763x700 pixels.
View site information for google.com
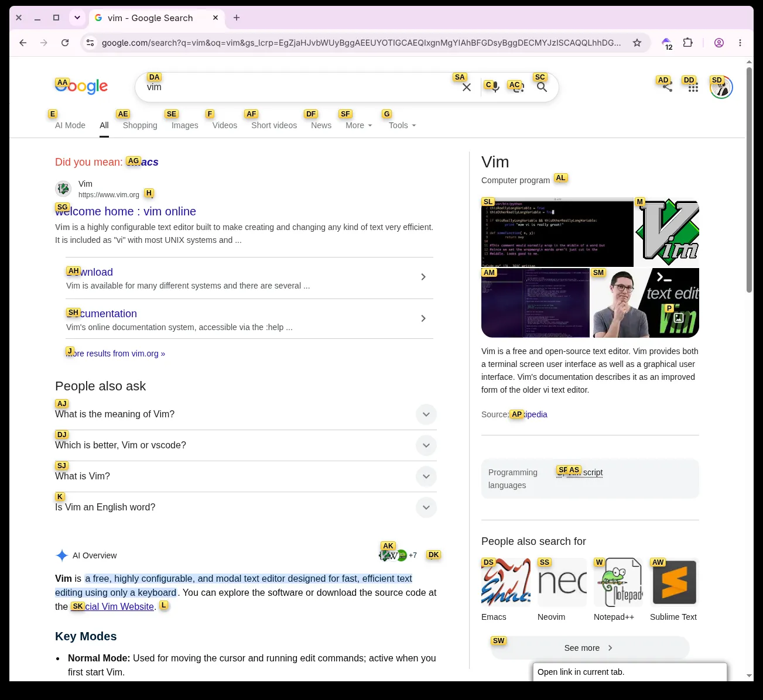pyautogui.click(x=90, y=43)
